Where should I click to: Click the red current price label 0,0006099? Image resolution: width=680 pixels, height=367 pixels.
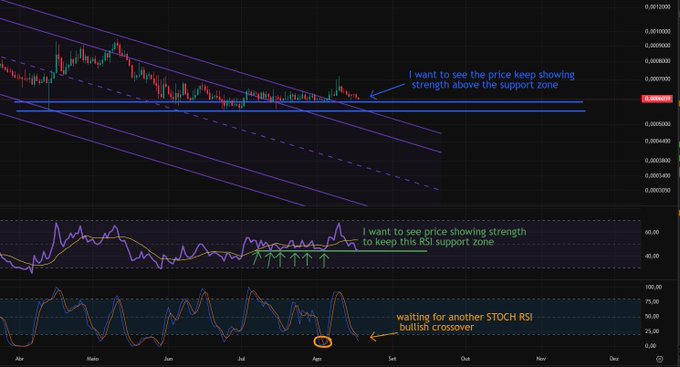tap(657, 99)
